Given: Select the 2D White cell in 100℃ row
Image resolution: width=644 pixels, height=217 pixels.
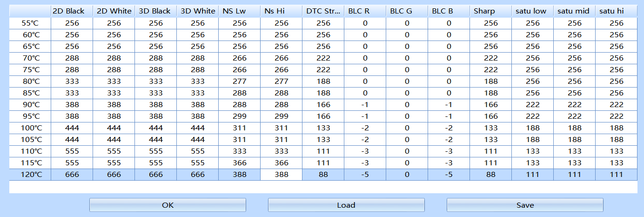Looking at the screenshot, I should (114, 128).
